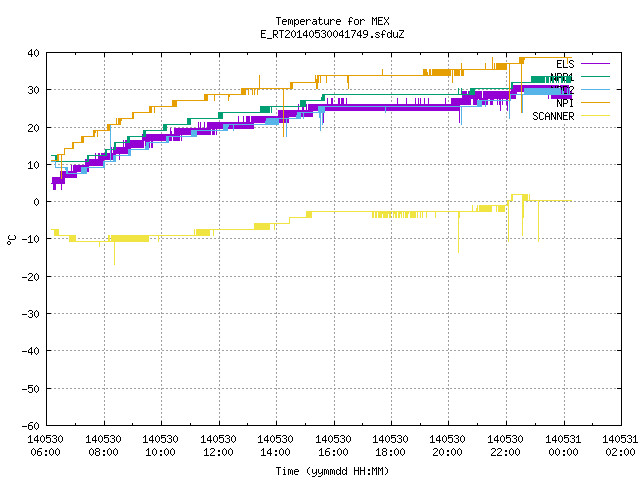Click the 06:00 x-axis time label

[46, 452]
